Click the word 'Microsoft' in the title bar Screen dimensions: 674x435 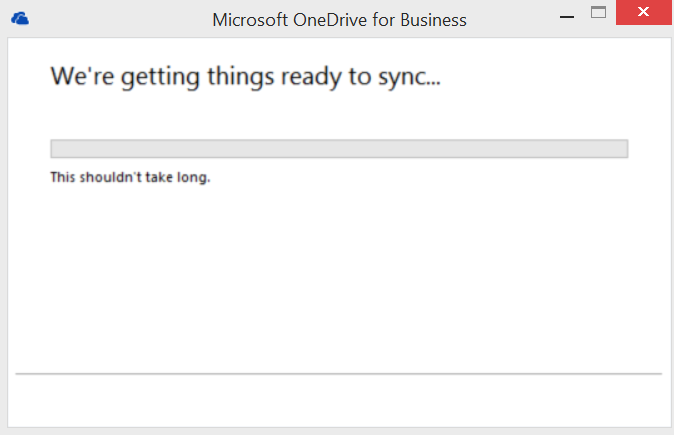[248, 19]
